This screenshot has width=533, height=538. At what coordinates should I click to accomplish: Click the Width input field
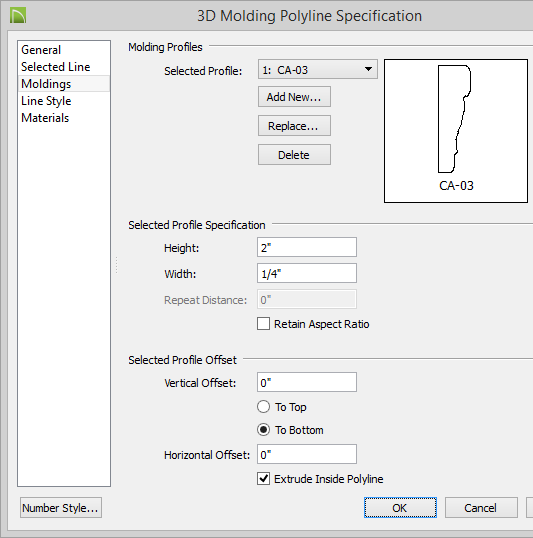pyautogui.click(x=306, y=273)
